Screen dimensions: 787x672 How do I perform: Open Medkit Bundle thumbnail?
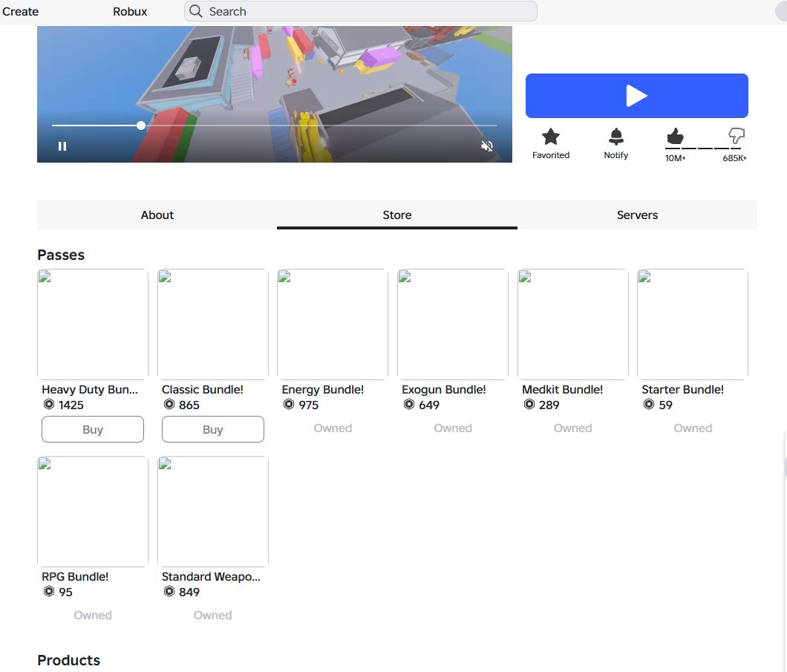pyautogui.click(x=572, y=324)
